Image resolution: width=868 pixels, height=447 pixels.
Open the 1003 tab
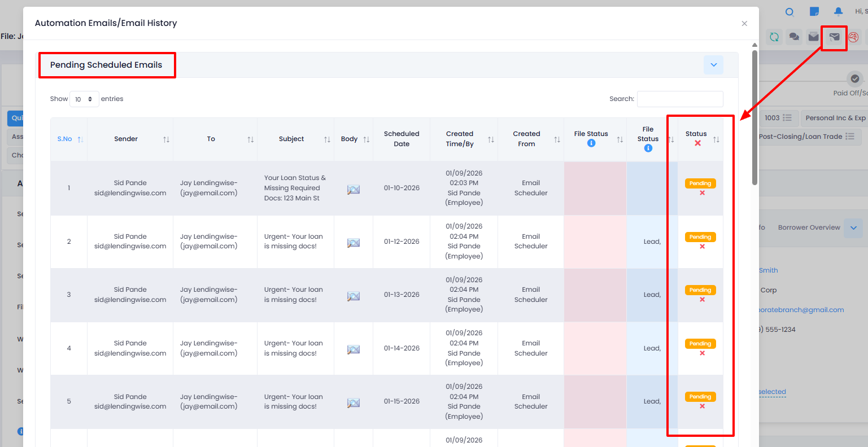[778, 118]
